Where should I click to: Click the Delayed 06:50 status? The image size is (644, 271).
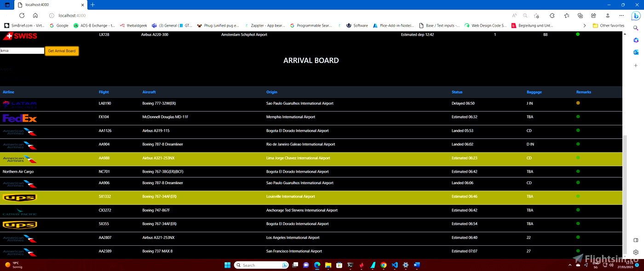(x=463, y=103)
